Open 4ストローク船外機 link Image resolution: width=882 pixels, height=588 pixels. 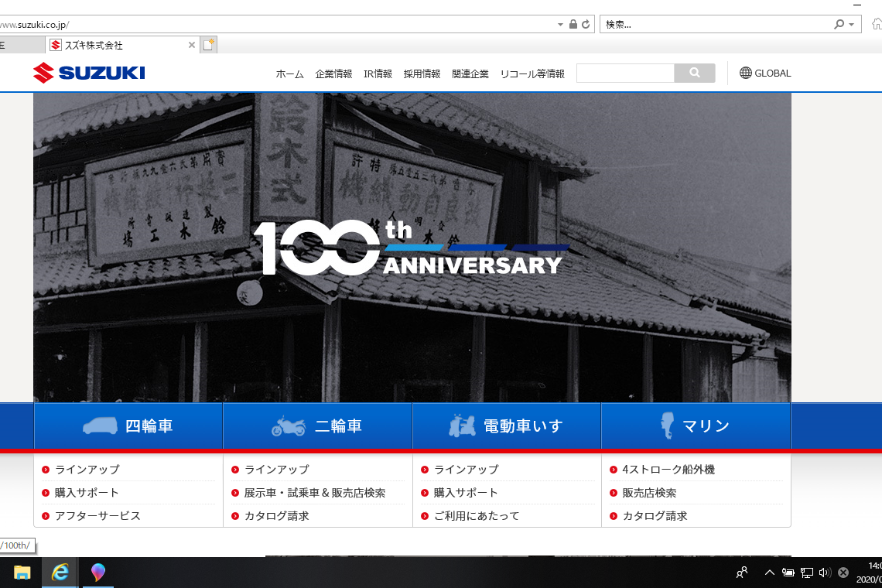click(x=668, y=470)
